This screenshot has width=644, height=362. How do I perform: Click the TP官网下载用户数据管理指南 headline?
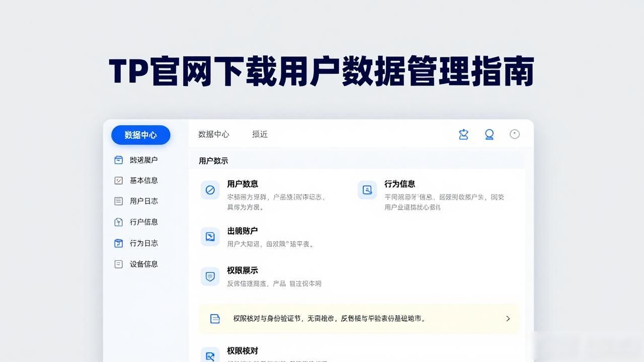[321, 72]
